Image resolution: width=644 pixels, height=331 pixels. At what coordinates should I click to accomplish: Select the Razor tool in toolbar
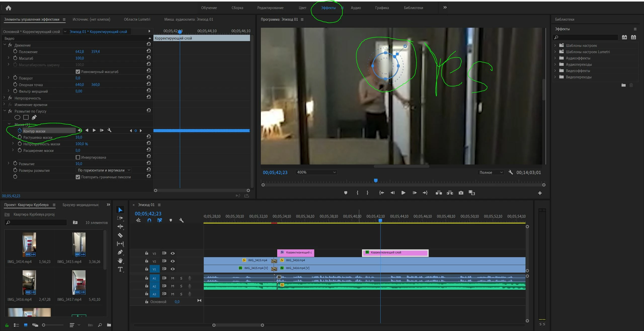(x=120, y=235)
